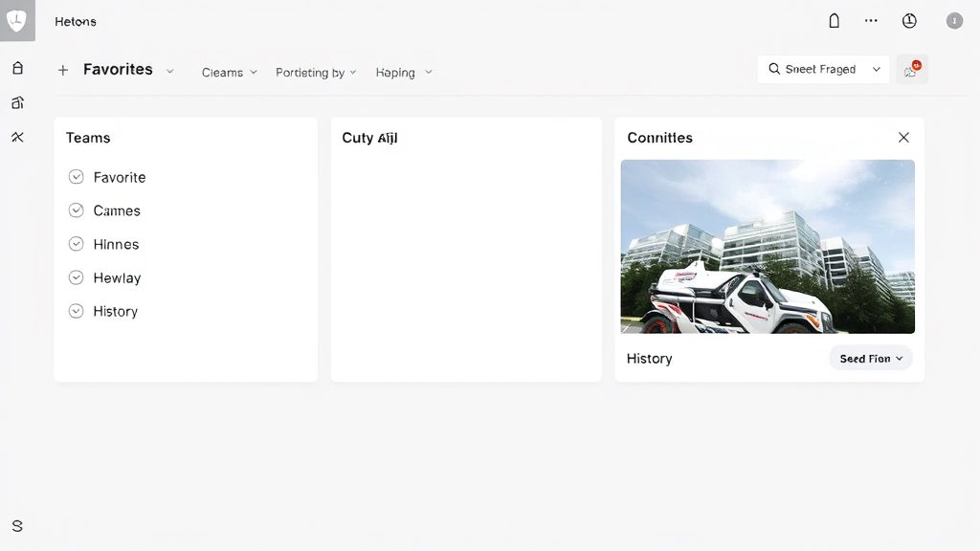980x551 pixels.
Task: Toggle the Hewlay check circle
Action: [76, 277]
